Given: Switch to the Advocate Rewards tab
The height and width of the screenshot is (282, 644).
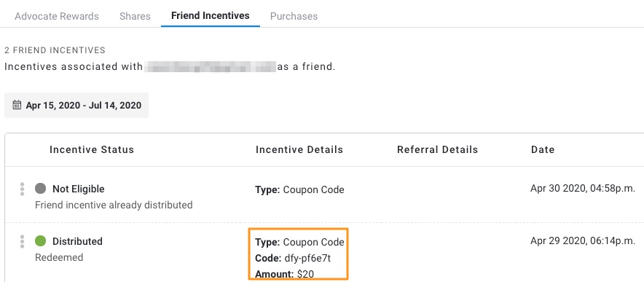Looking at the screenshot, I should [57, 16].
